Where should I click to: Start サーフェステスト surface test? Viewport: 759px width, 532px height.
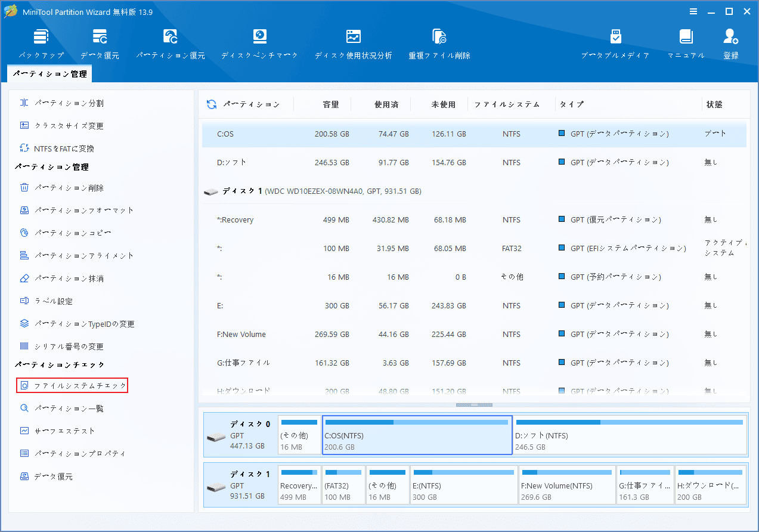tap(57, 431)
